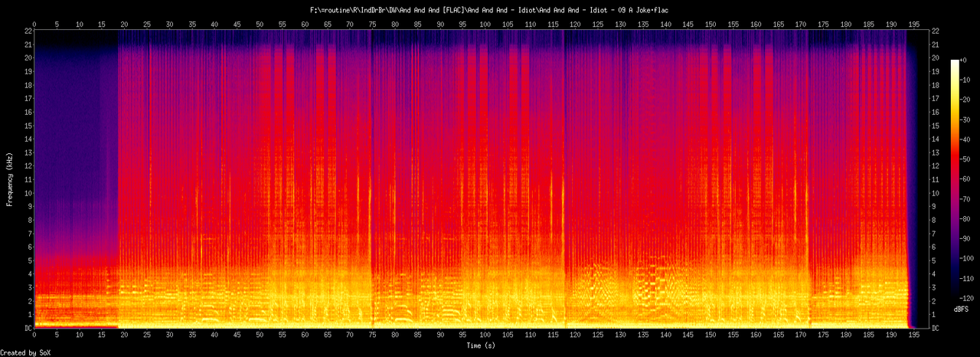The image size is (980, 357).
Task: Click '195' on the top time axis
Action: click(915, 24)
